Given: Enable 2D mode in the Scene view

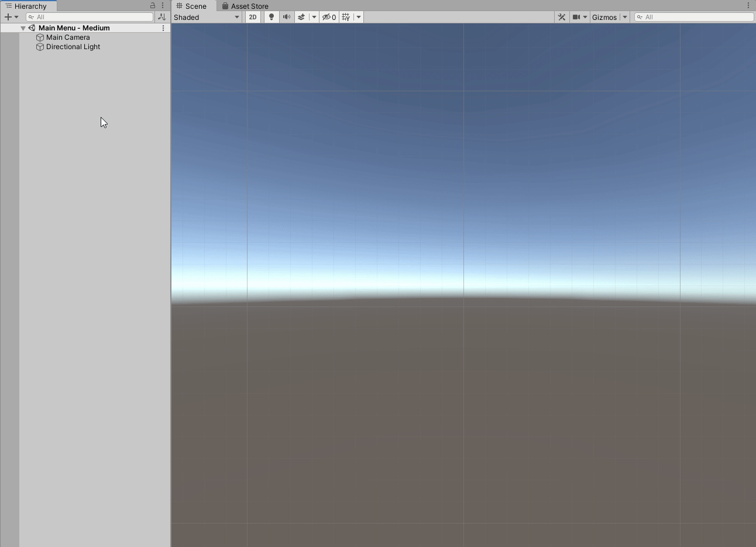Looking at the screenshot, I should coord(253,17).
